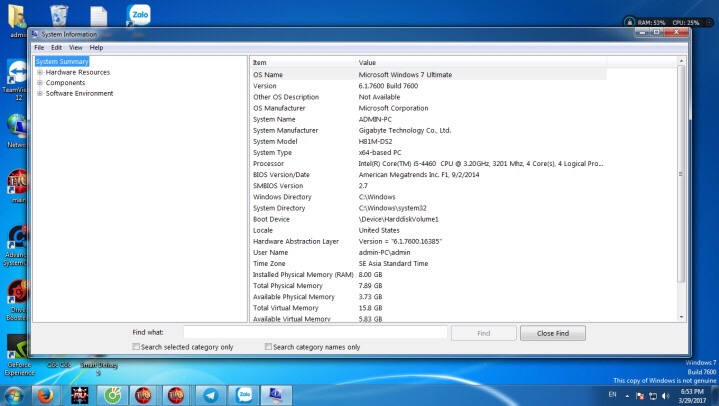The height and width of the screenshot is (406, 719).
Task: Click the details pane scroll up arrow
Action: click(x=681, y=61)
